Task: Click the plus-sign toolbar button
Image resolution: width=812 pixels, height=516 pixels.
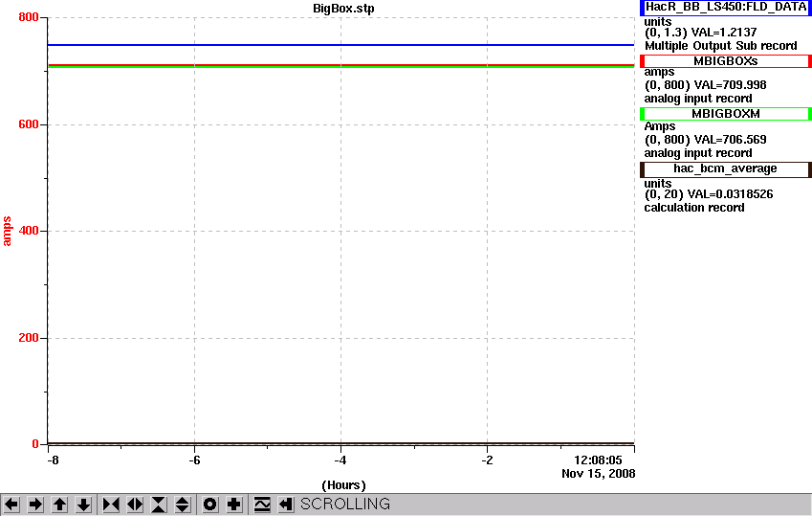Action: (x=233, y=505)
